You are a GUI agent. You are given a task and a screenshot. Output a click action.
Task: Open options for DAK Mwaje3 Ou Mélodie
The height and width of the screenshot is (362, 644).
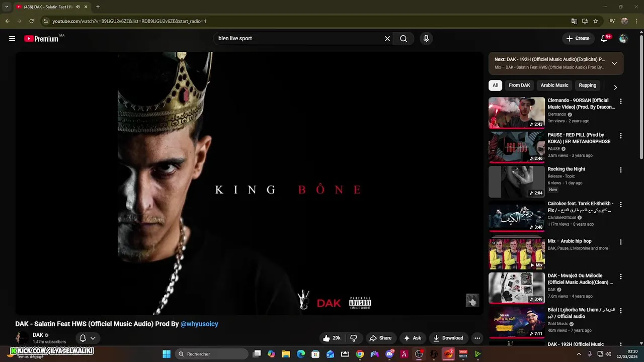pyautogui.click(x=620, y=277)
